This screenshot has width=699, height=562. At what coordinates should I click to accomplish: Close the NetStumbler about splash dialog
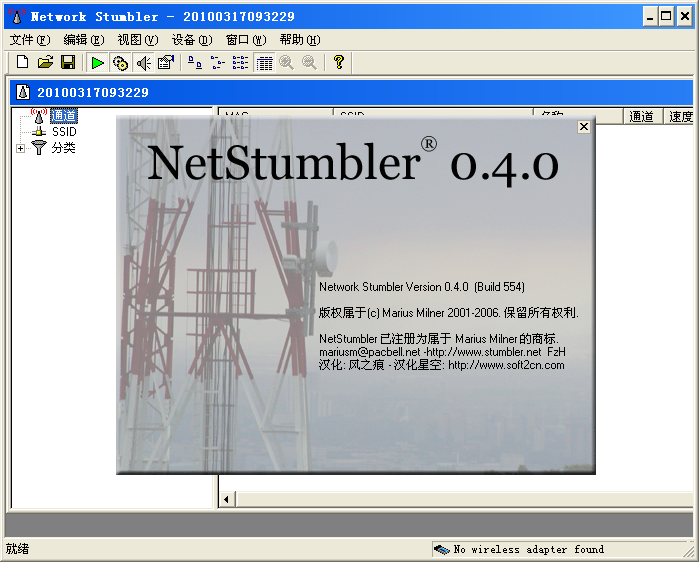(584, 127)
